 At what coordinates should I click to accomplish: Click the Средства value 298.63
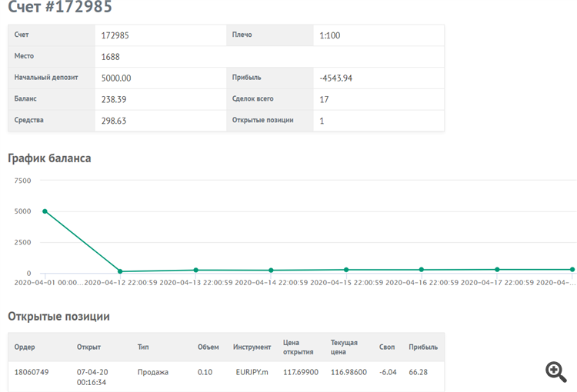(x=114, y=121)
